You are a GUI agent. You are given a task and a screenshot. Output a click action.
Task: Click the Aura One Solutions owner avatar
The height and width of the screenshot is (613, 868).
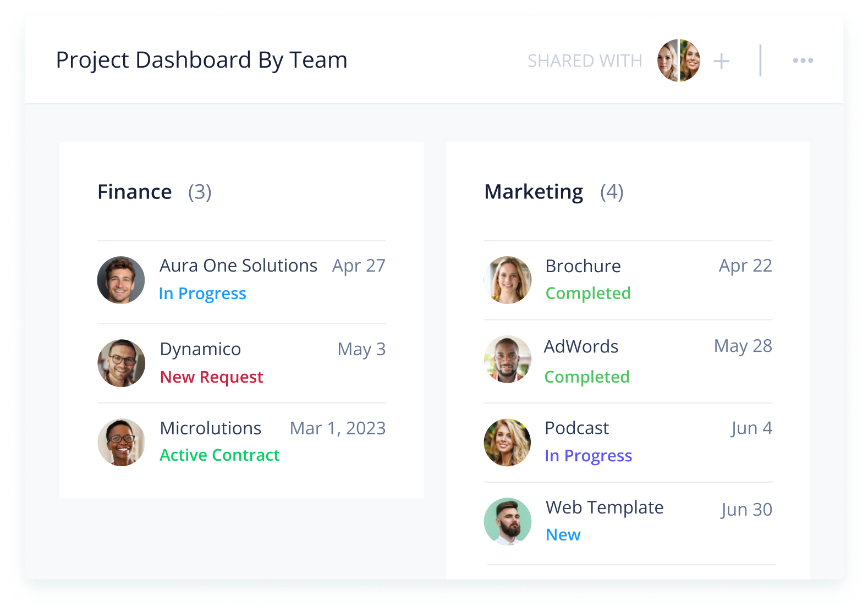coord(121,280)
